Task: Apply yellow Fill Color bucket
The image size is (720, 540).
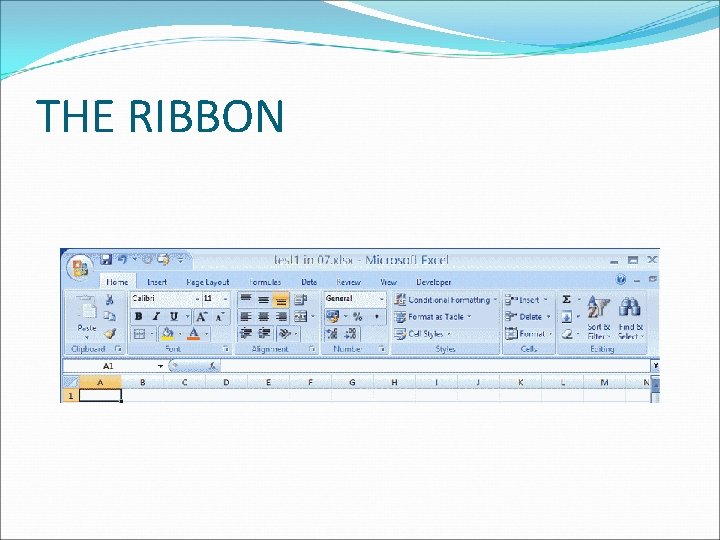Action: pyautogui.click(x=167, y=334)
